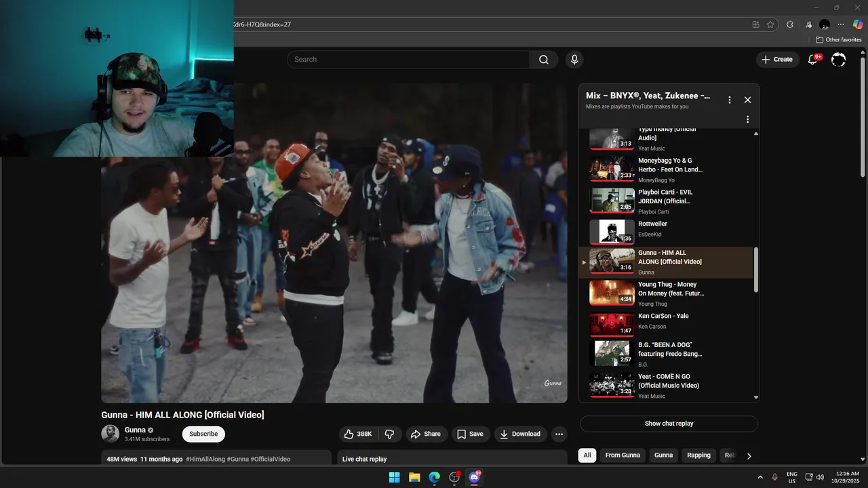Click the split screen icon in address bar
Screen dimensions: 868x488
pos(755,24)
